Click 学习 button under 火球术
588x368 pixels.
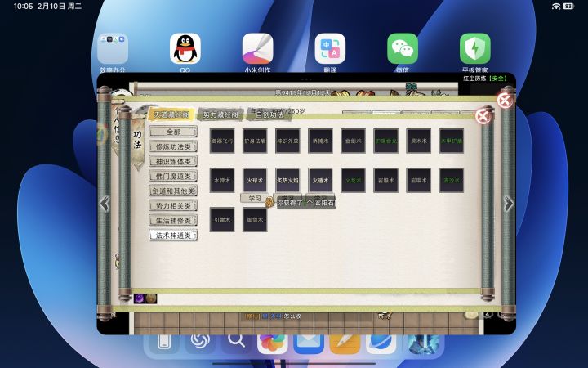(255, 198)
